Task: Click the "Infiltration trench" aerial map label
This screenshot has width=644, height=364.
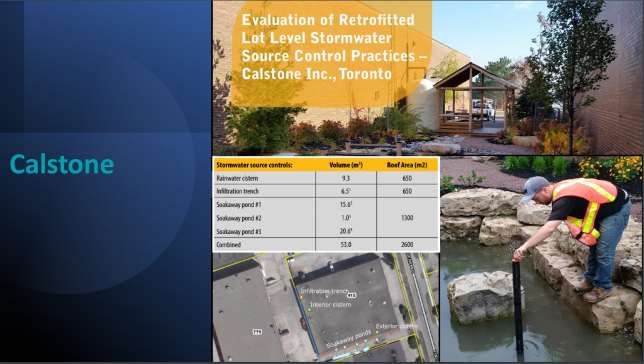Action: point(325,291)
